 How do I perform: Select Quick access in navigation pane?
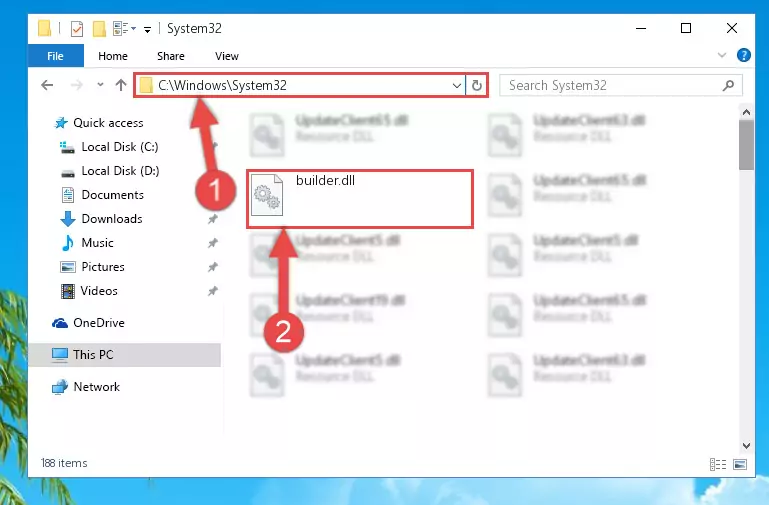tap(108, 123)
